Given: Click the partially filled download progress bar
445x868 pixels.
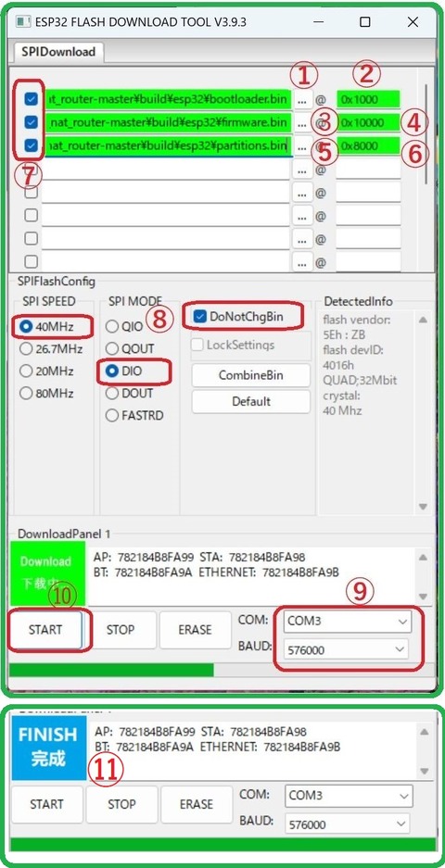Looking at the screenshot, I should pos(222,670).
